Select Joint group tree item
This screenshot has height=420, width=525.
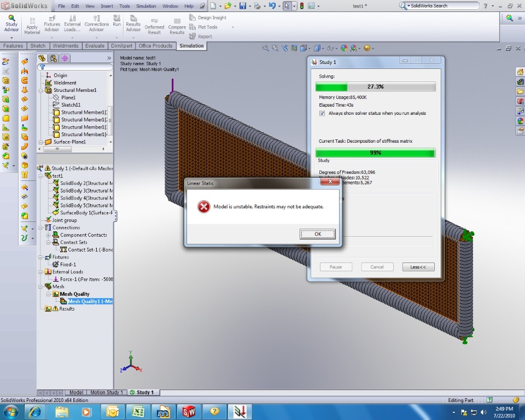pyautogui.click(x=61, y=220)
